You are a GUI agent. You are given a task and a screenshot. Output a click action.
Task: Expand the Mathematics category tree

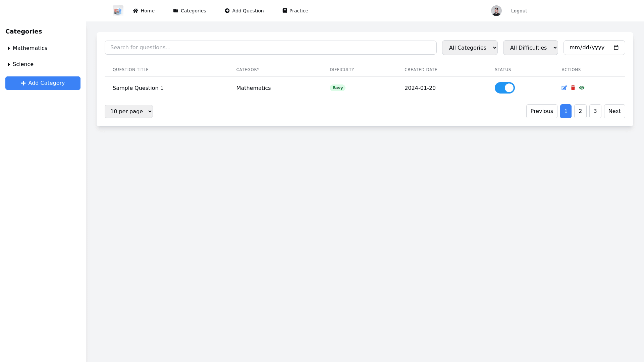pos(9,48)
